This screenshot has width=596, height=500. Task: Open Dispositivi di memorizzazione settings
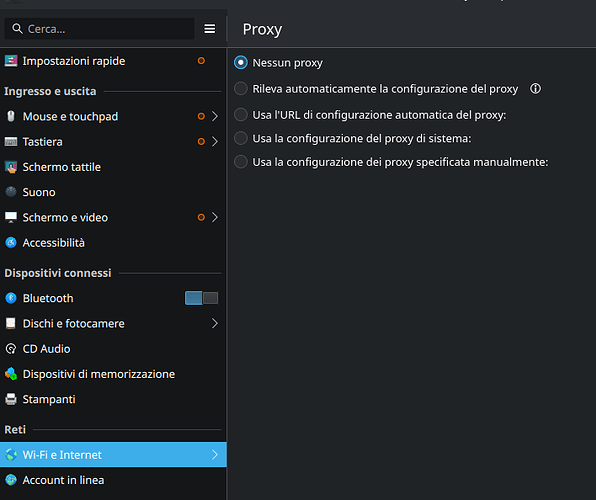pyautogui.click(x=113, y=374)
